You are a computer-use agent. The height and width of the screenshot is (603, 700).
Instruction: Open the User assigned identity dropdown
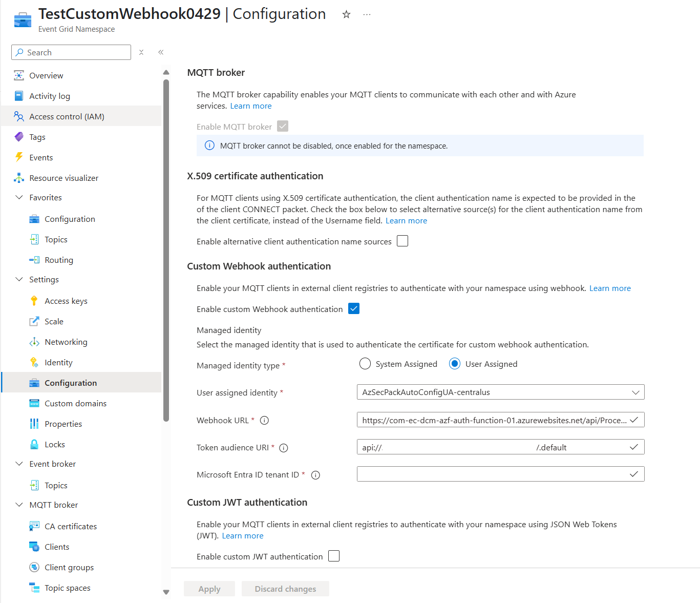point(637,392)
